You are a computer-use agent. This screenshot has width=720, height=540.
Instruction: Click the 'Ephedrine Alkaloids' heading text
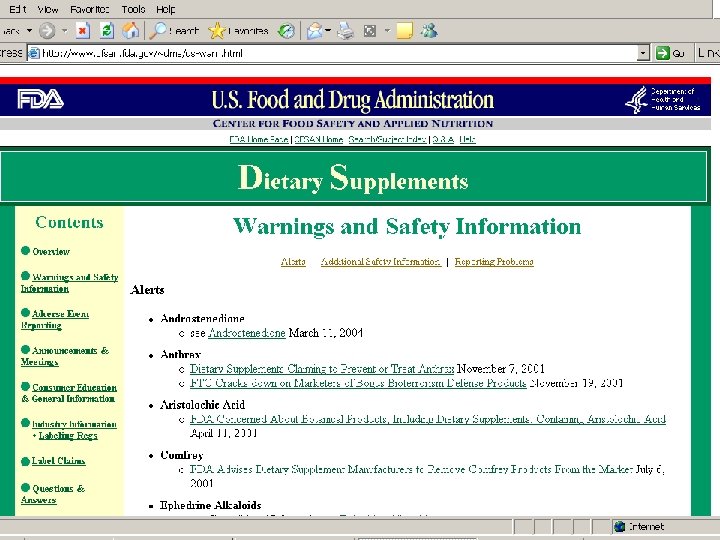click(x=210, y=505)
